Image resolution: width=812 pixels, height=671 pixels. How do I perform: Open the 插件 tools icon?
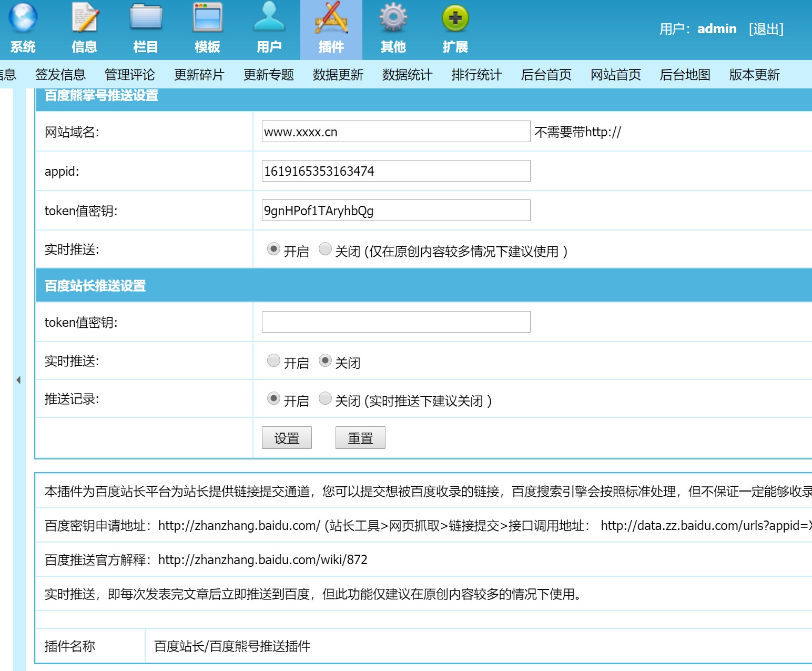click(x=331, y=17)
